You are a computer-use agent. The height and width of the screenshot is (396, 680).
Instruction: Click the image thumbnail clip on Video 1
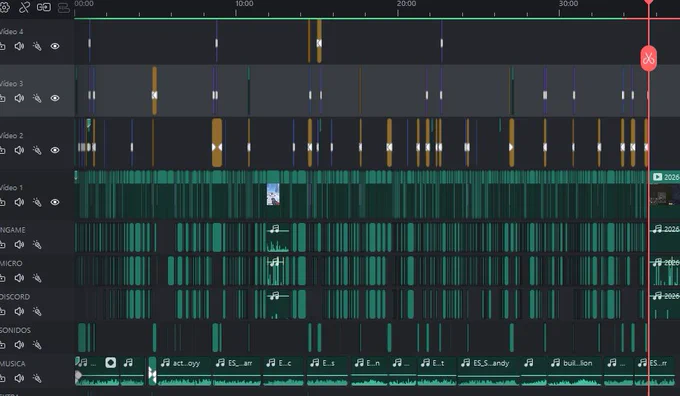[x=273, y=194]
